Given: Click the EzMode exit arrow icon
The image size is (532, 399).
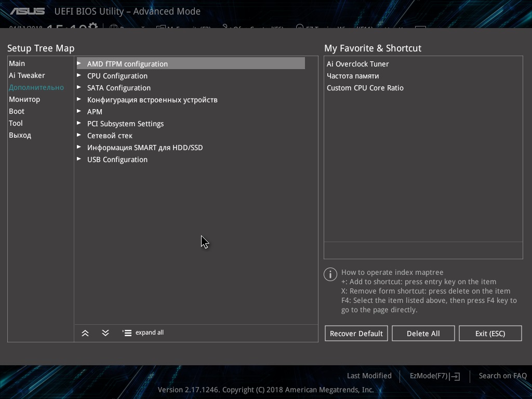Looking at the screenshot, I should 456,376.
